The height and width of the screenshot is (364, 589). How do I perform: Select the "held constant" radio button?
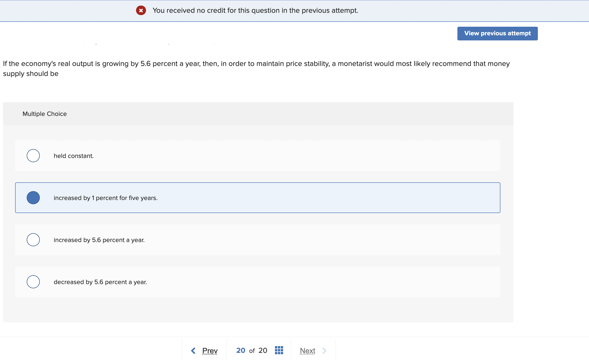pos(33,155)
